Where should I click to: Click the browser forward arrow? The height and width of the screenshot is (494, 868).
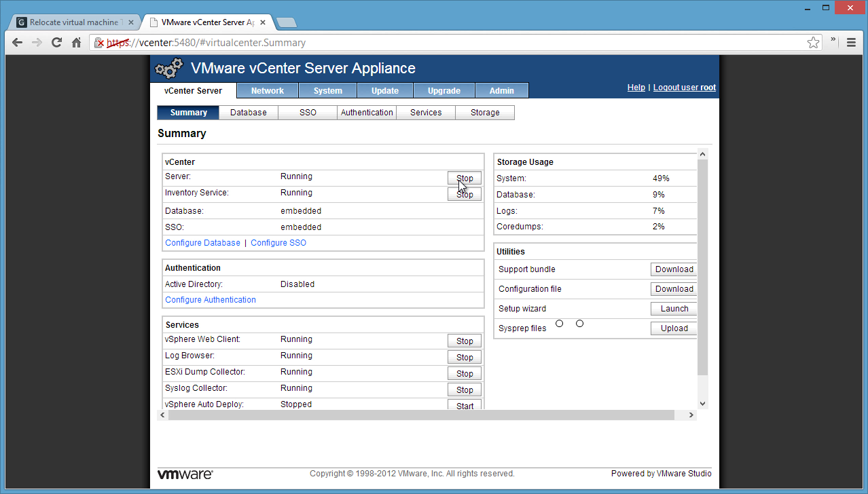tap(37, 42)
